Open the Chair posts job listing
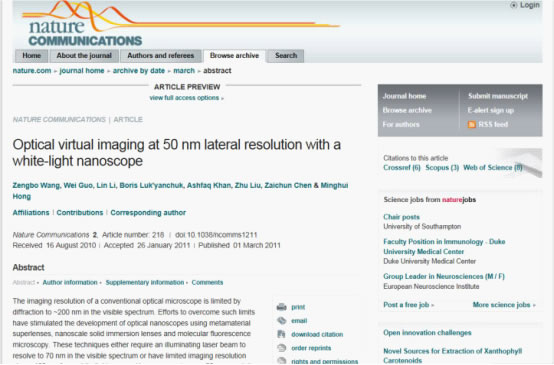This screenshot has width=554, height=365. [x=401, y=217]
